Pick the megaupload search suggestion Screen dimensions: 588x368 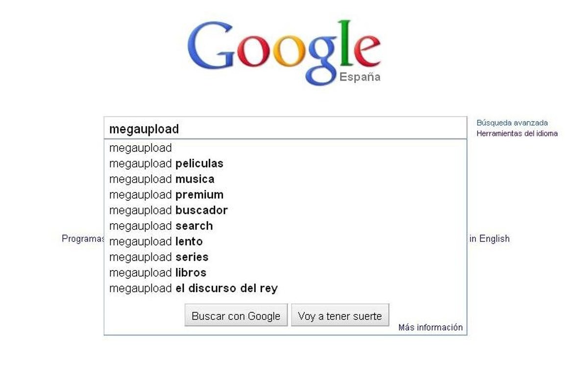click(x=161, y=226)
